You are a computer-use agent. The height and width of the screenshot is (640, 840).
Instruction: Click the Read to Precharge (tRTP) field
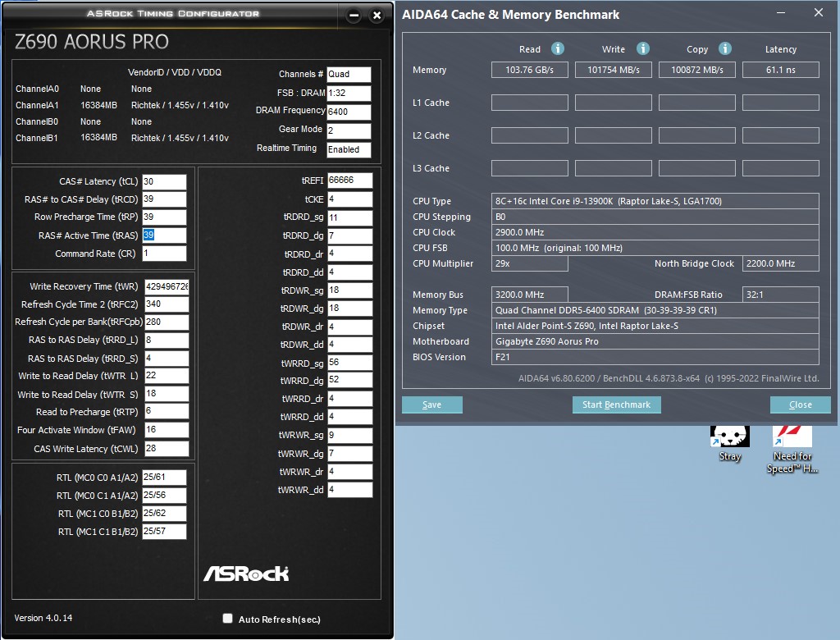[167, 411]
